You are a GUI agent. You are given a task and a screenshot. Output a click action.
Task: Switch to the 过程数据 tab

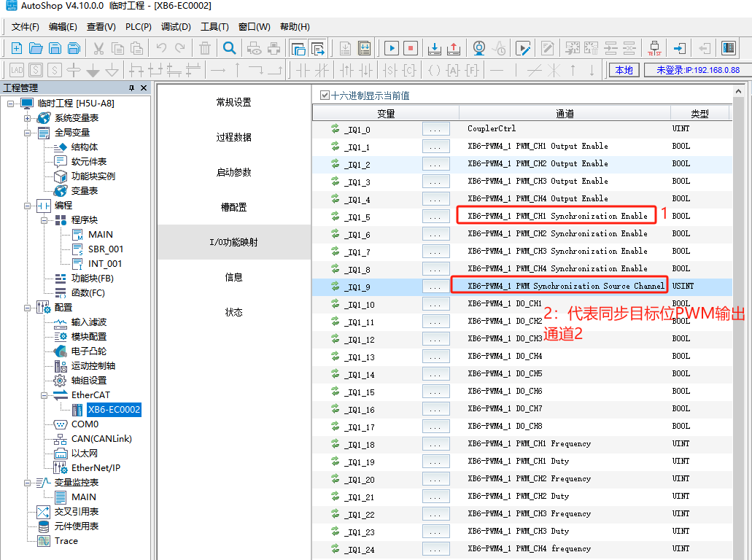[x=234, y=137]
